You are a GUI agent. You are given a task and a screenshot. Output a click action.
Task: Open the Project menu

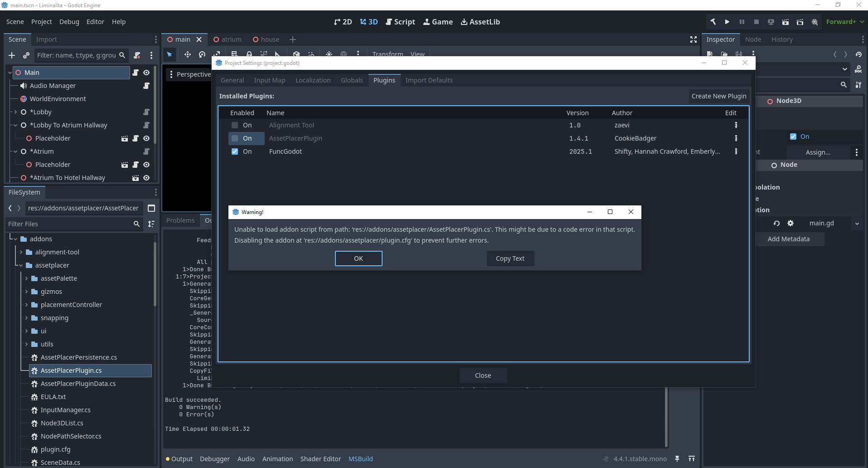pyautogui.click(x=41, y=22)
